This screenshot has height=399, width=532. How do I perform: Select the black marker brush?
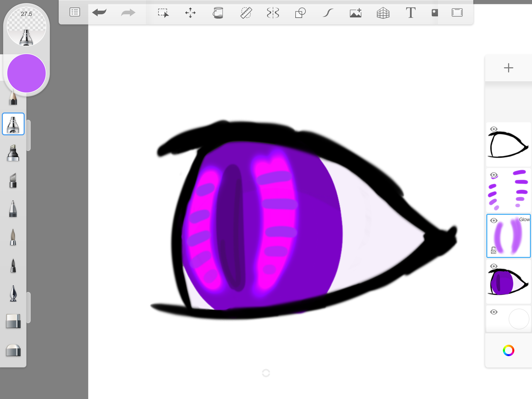pyautogui.click(x=13, y=153)
